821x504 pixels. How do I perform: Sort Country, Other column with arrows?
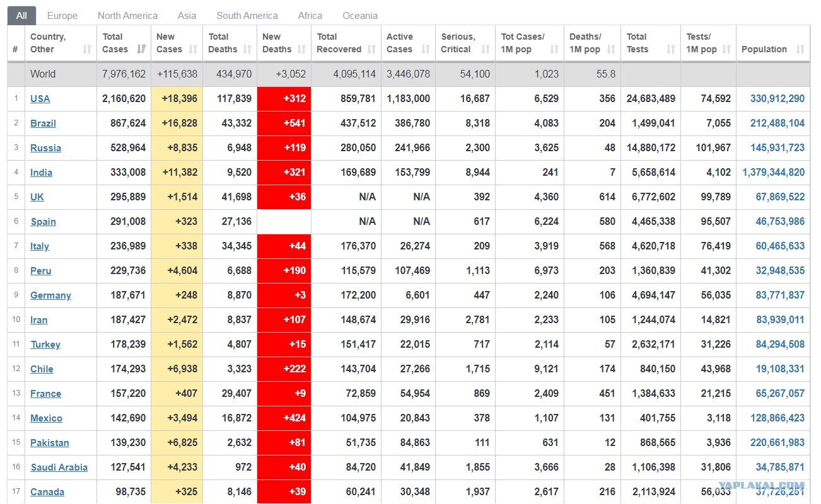[x=87, y=49]
